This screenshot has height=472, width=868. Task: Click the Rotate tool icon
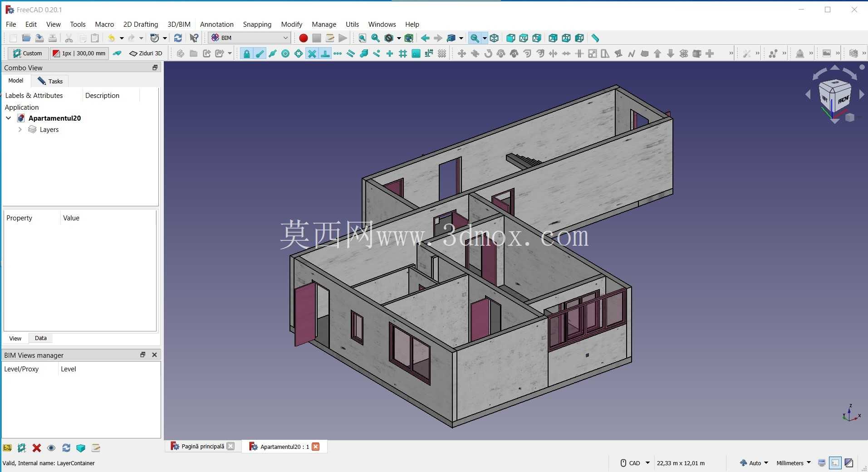(x=488, y=54)
